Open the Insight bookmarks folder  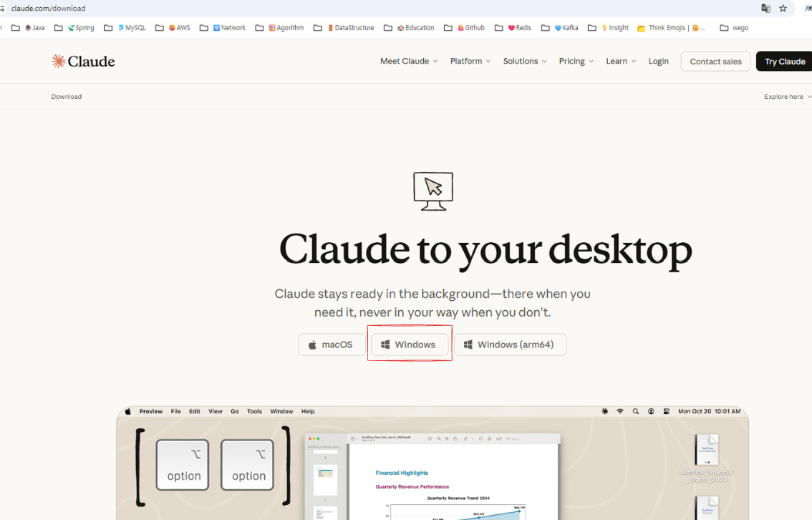[609, 28]
